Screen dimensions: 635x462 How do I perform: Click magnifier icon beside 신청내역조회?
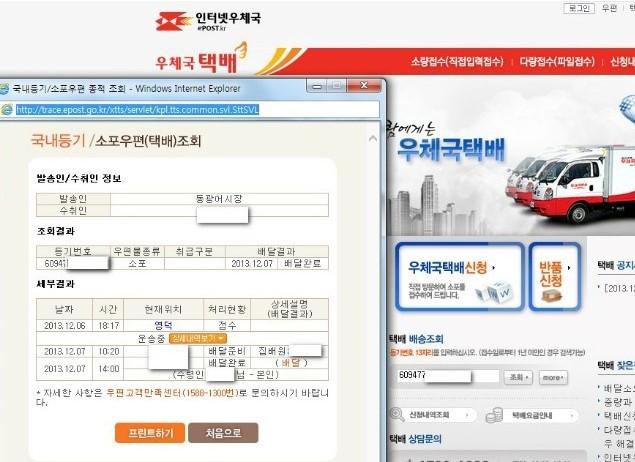tap(397, 415)
